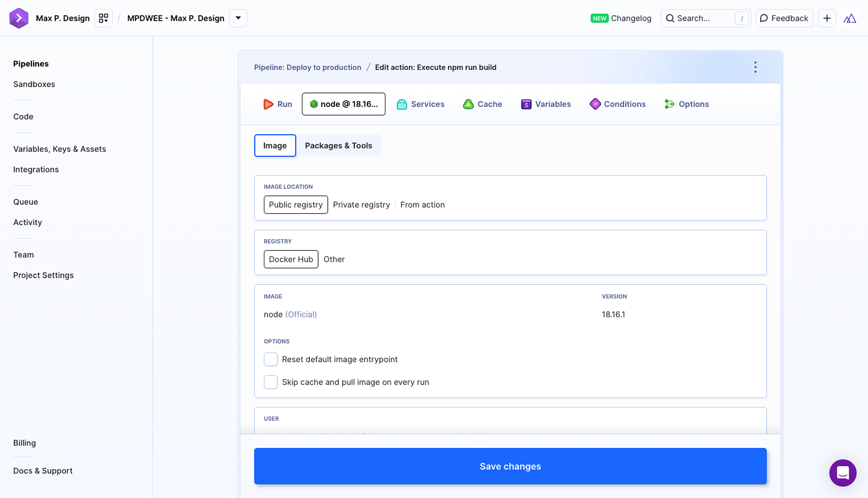
Task: Click the Feedback button
Action: tap(784, 18)
